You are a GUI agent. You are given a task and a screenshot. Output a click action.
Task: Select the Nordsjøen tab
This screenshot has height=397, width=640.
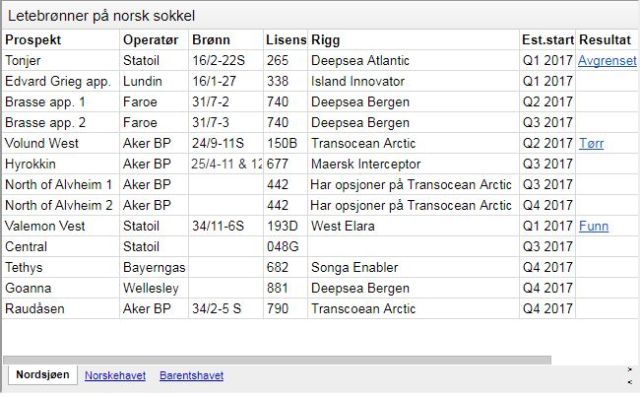42,375
